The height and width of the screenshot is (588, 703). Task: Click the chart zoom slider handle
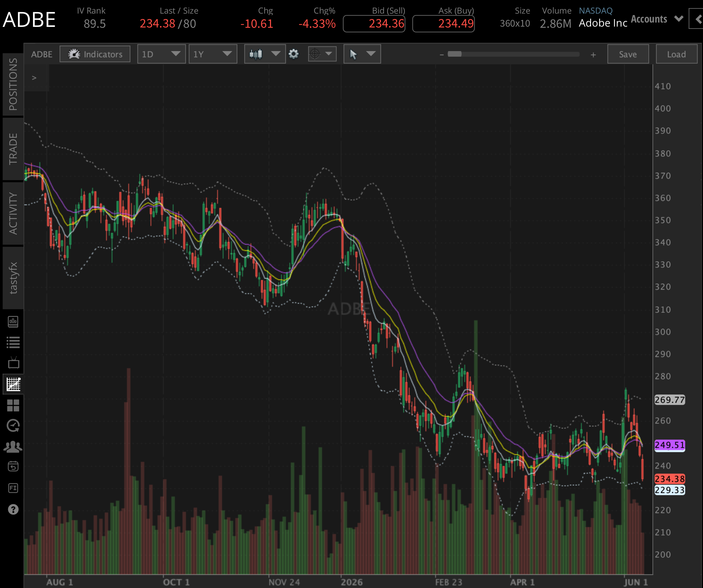point(454,54)
